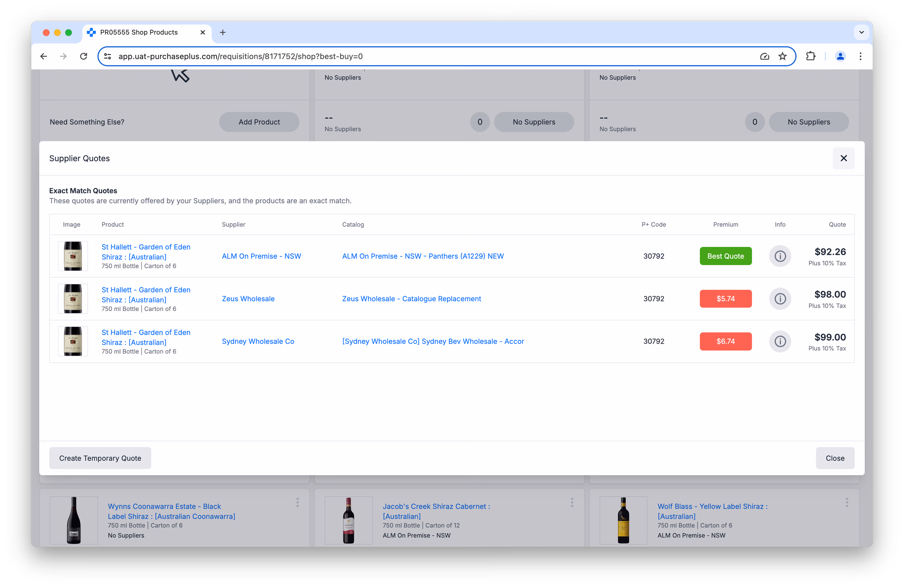The width and height of the screenshot is (904, 588).
Task: Open options menu for Jacob's Creek product
Action: [x=572, y=503]
